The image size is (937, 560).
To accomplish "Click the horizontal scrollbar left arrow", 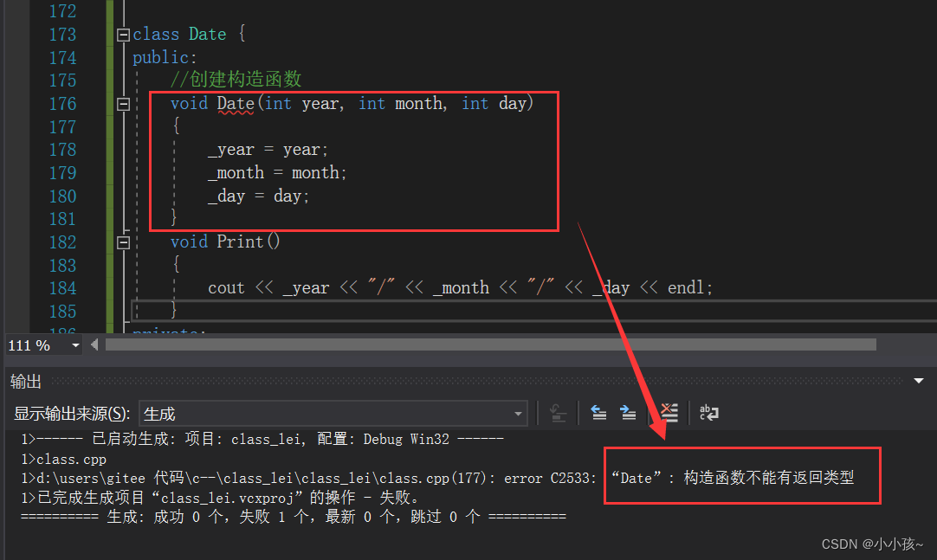I will 94,344.
